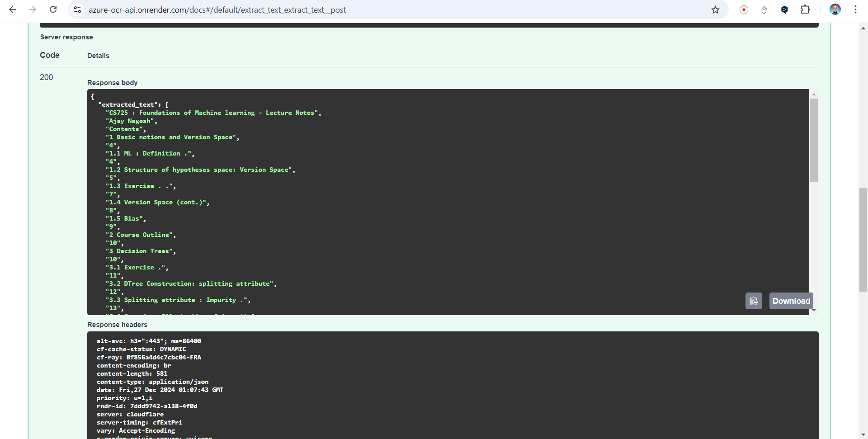Click the page scrollbar up arrow
Image resolution: width=868 pixels, height=439 pixels.
click(x=863, y=28)
